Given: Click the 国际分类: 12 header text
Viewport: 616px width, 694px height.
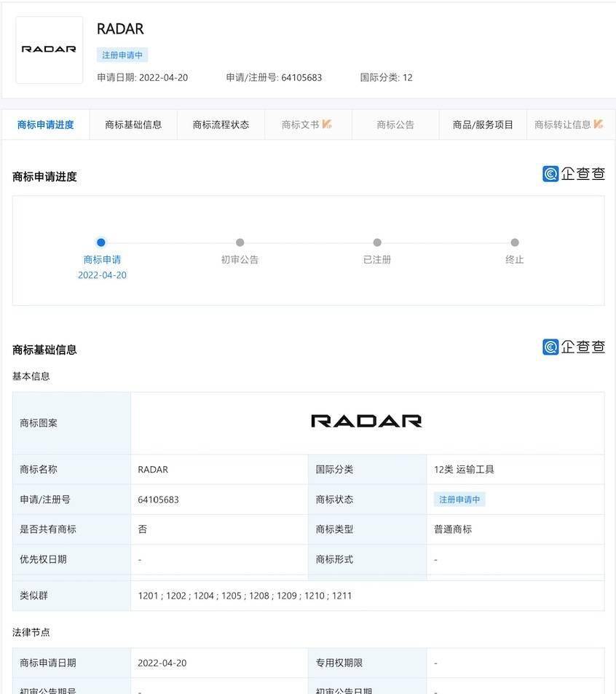Looking at the screenshot, I should click(x=386, y=77).
